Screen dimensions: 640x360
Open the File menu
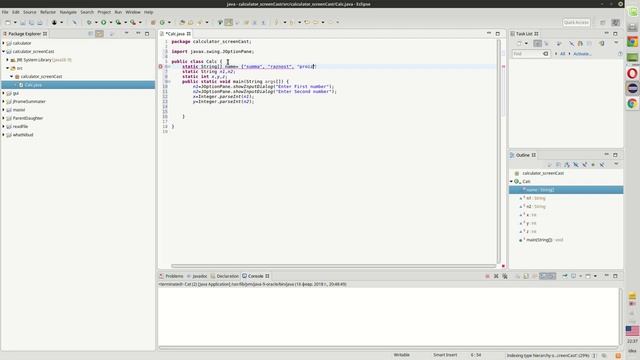click(x=5, y=12)
